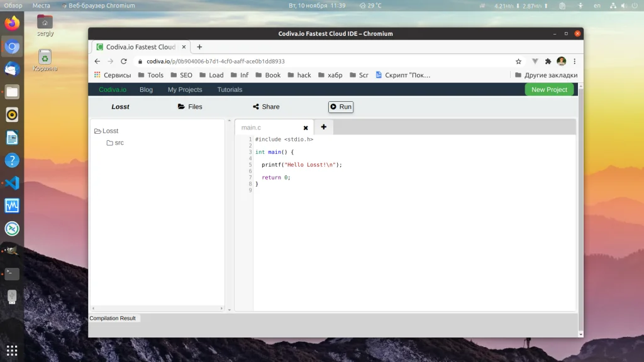
Task: Open the browser extensions puzzle icon
Action: [x=548, y=62]
